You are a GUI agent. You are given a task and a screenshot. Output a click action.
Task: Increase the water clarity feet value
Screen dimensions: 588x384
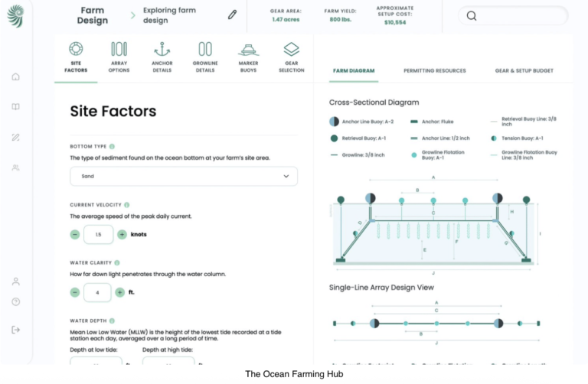coord(119,292)
